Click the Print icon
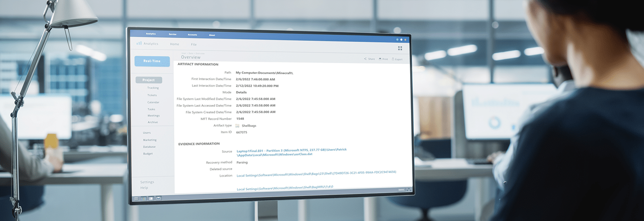This screenshot has height=221, width=644. [x=380, y=59]
